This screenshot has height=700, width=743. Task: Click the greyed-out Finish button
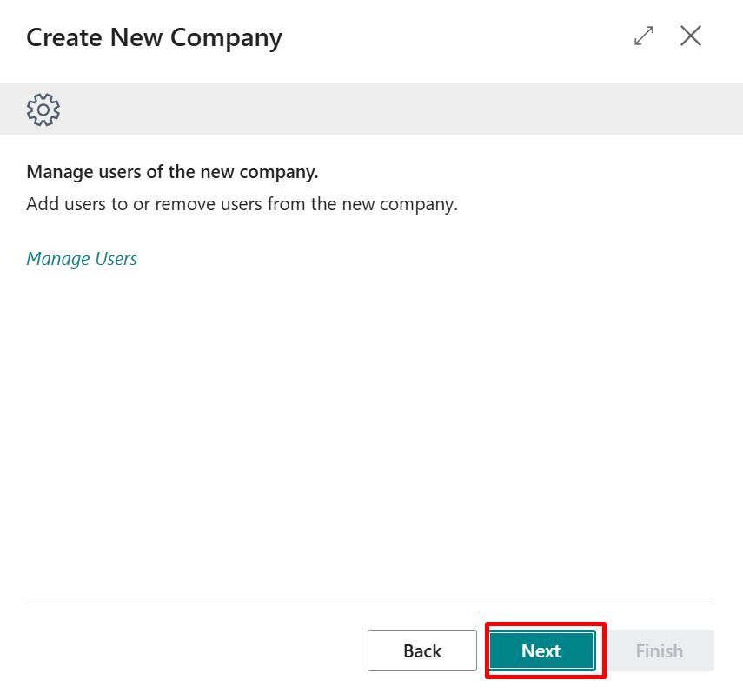click(660, 650)
